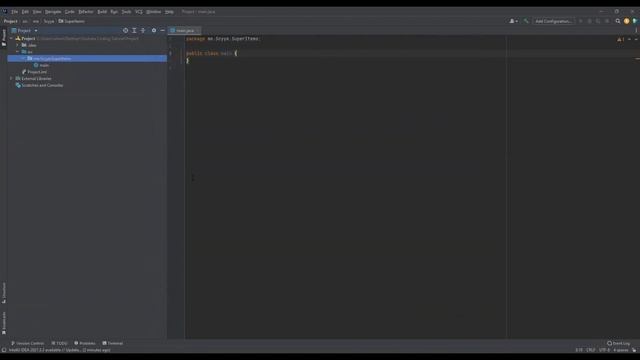Image resolution: width=640 pixels, height=360 pixels.
Task: Click the warning indicator in editor corner
Action: [x=621, y=40]
